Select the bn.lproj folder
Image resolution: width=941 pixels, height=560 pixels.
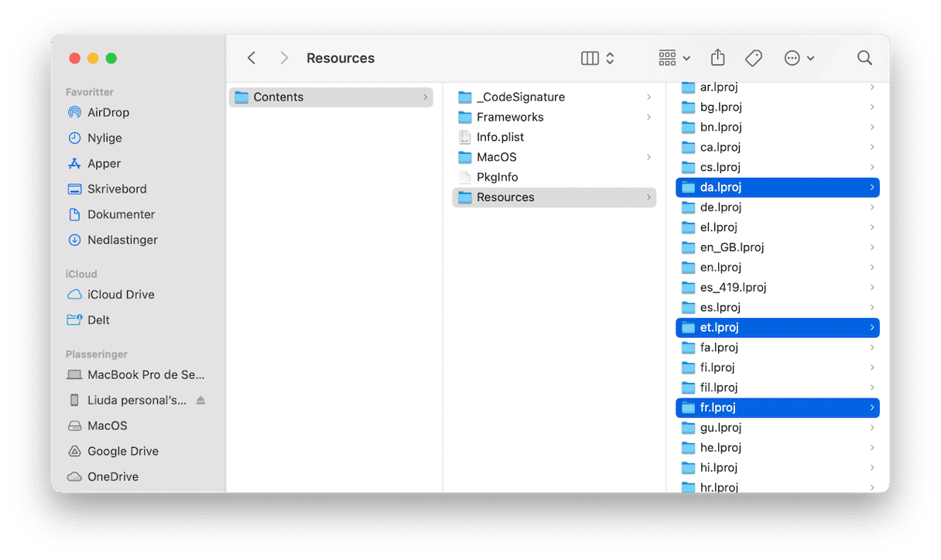pos(778,127)
